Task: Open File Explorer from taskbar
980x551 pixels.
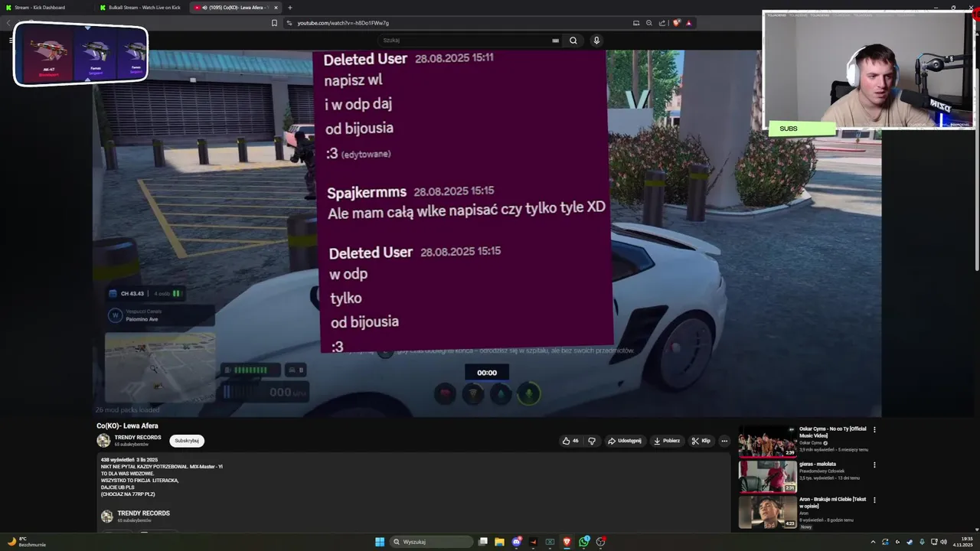Action: point(499,542)
